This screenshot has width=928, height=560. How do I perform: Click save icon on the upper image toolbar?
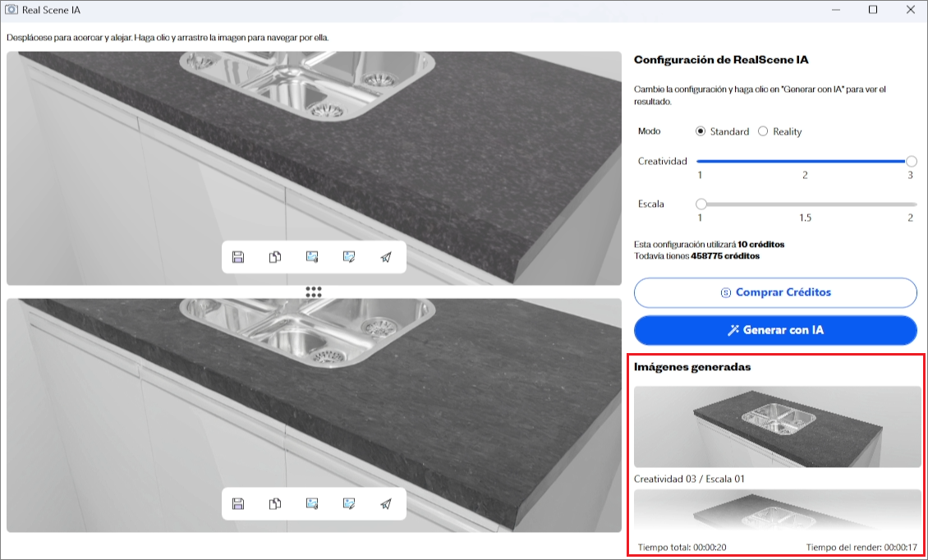coord(238,257)
